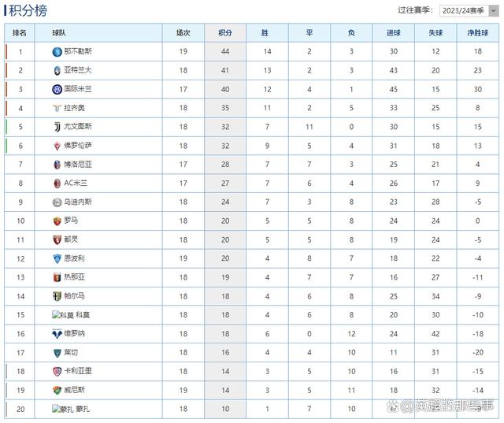Click the Atalanta (亚特兰大) team crest

(57, 71)
